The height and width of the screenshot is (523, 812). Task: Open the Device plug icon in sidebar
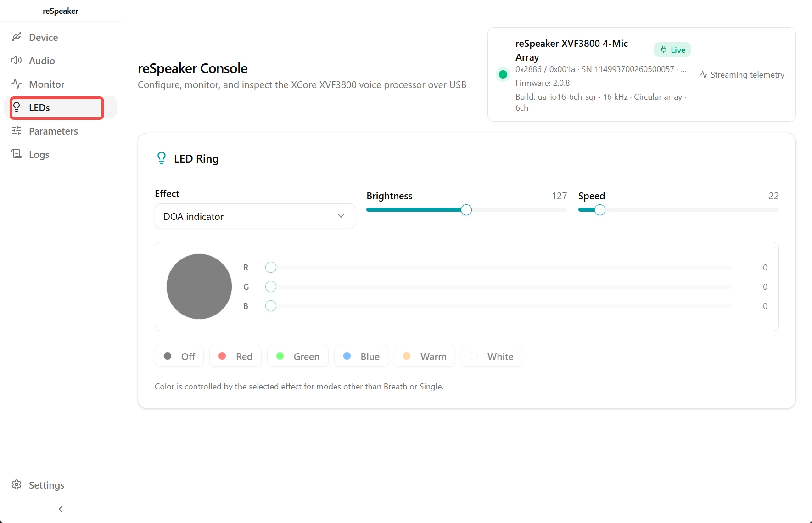pos(17,37)
